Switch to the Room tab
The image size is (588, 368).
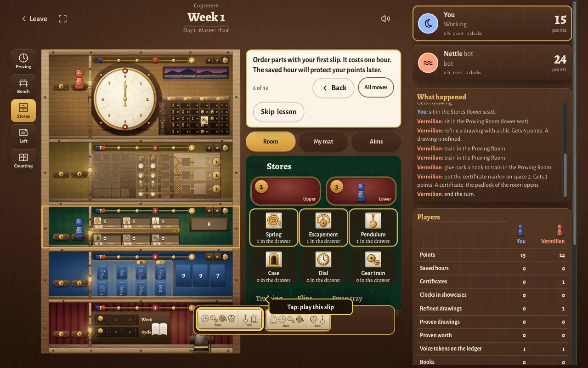pyautogui.click(x=271, y=141)
